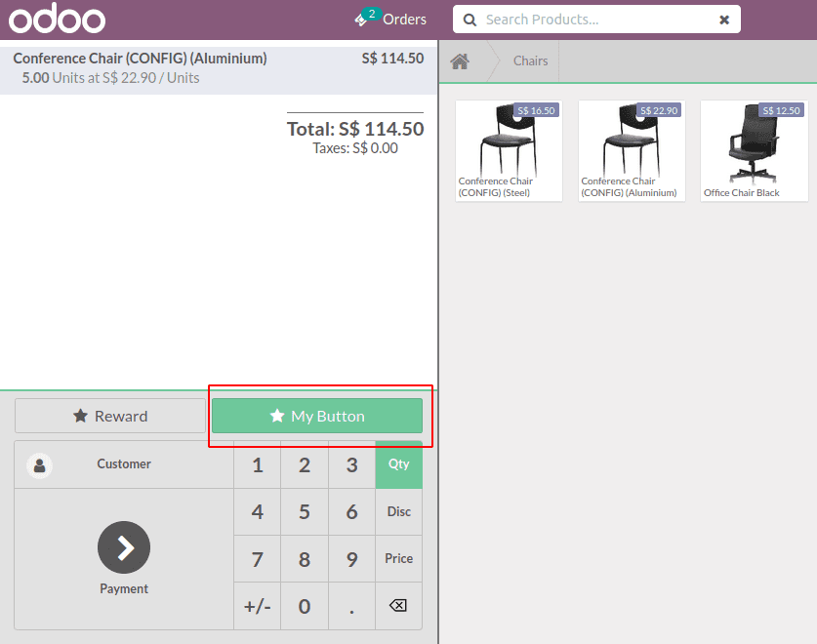Screen dimensions: 817x644
Task: Switch numpad to Disc mode
Action: (398, 511)
